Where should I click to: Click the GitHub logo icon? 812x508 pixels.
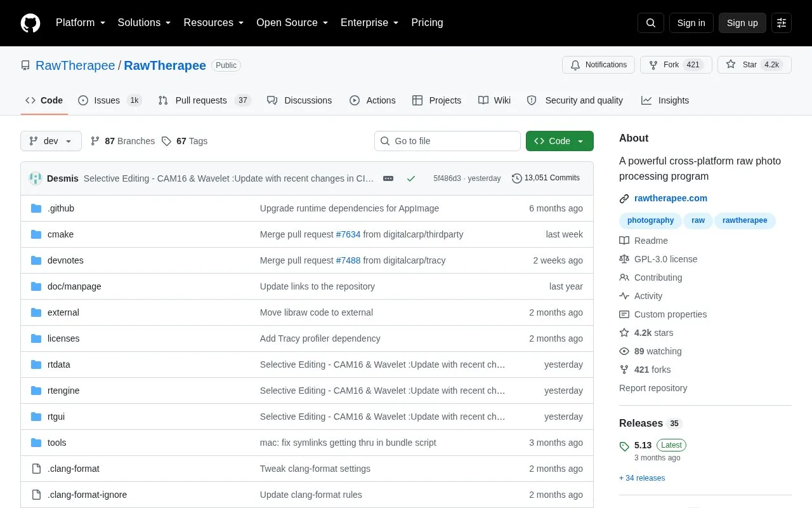[30, 23]
